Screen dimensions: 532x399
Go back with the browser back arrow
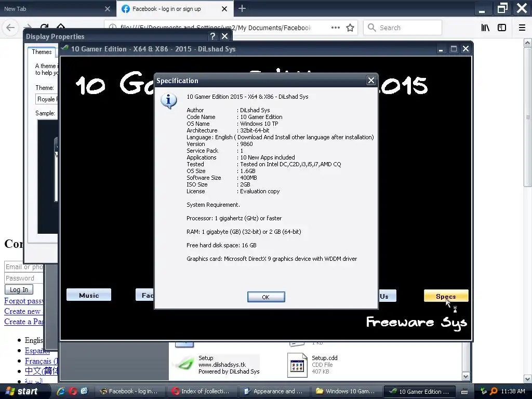click(x=10, y=28)
